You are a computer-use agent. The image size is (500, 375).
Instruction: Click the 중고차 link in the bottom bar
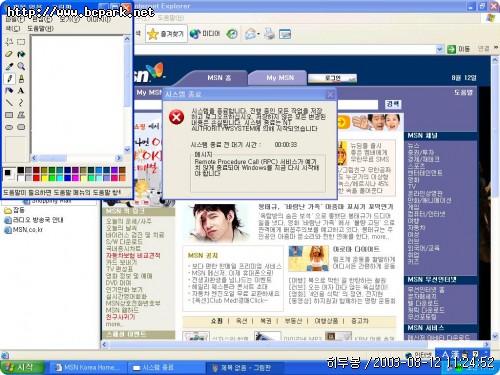tap(360, 321)
